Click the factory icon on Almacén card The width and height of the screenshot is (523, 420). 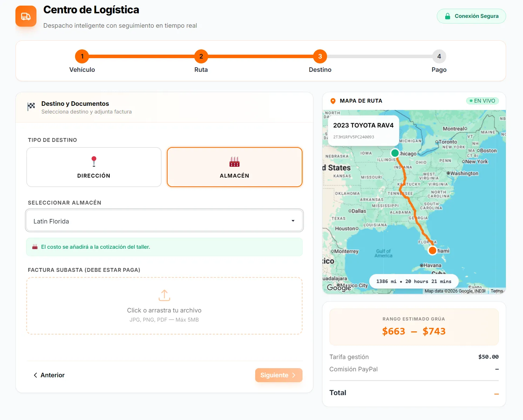(235, 161)
